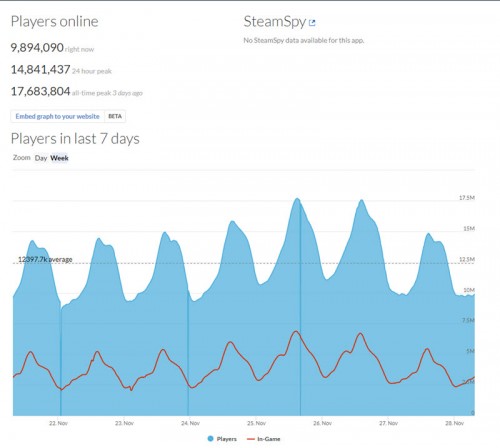Click the highest players peak on chart
The height and width of the screenshot is (448, 500).
click(x=297, y=199)
